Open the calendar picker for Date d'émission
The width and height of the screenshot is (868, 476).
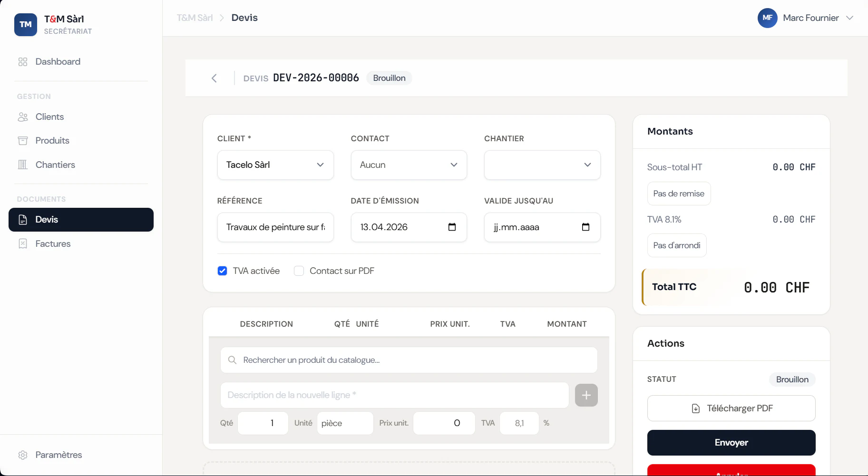coord(452,227)
